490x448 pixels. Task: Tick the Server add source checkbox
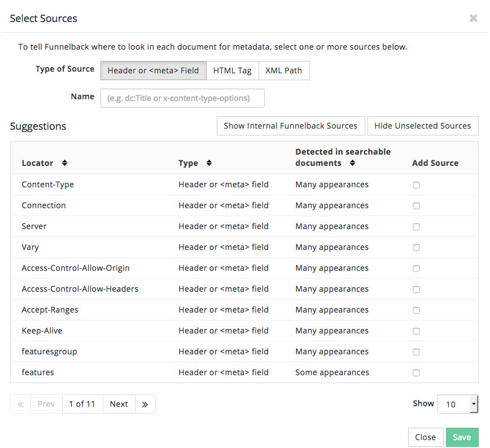[416, 227]
